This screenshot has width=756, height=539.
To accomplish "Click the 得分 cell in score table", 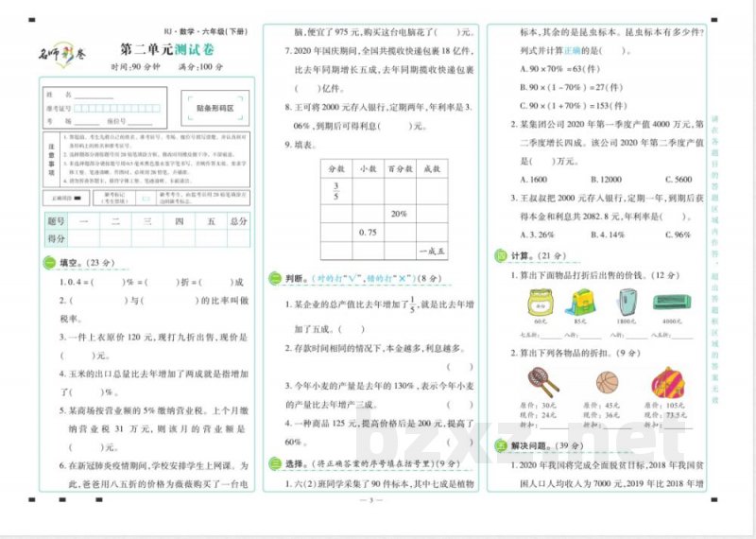I will pos(56,238).
